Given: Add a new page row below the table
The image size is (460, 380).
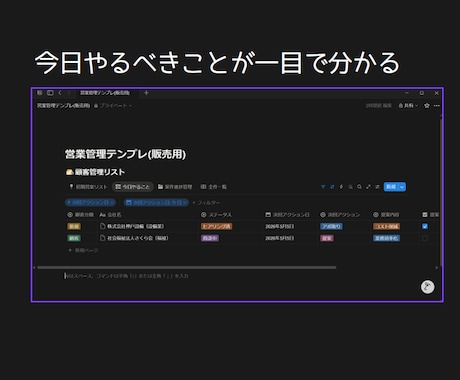Looking at the screenshot, I should (83, 250).
